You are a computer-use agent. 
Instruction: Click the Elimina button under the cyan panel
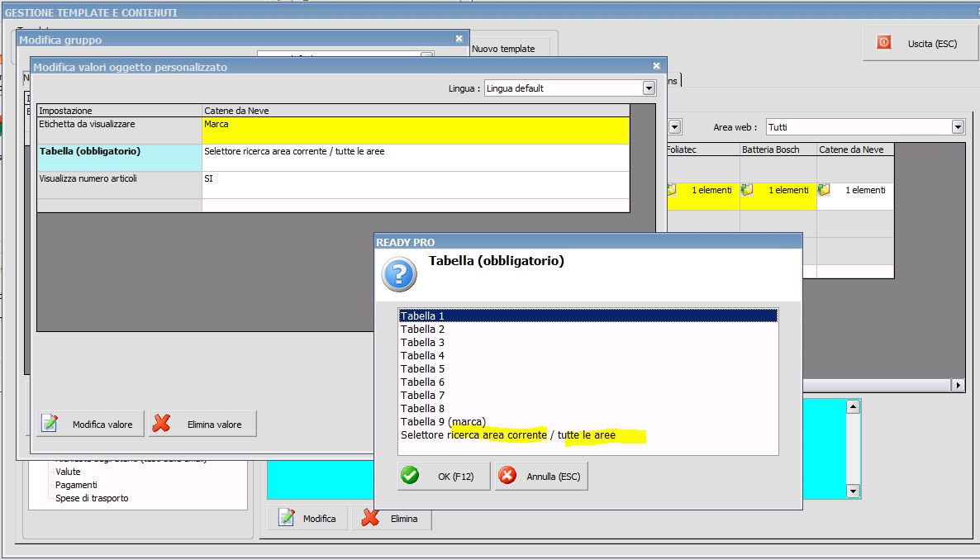click(391, 518)
